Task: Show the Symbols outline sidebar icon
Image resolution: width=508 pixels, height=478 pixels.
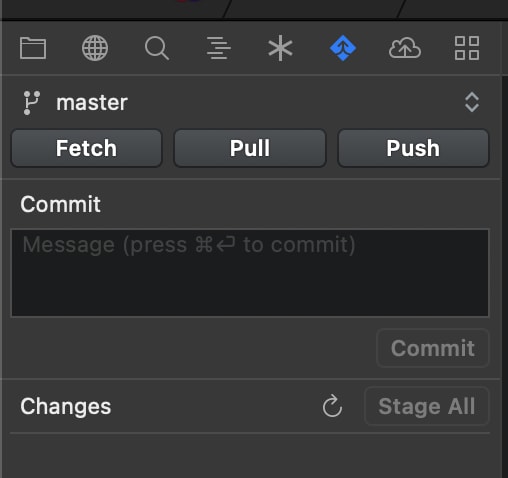Action: click(219, 48)
